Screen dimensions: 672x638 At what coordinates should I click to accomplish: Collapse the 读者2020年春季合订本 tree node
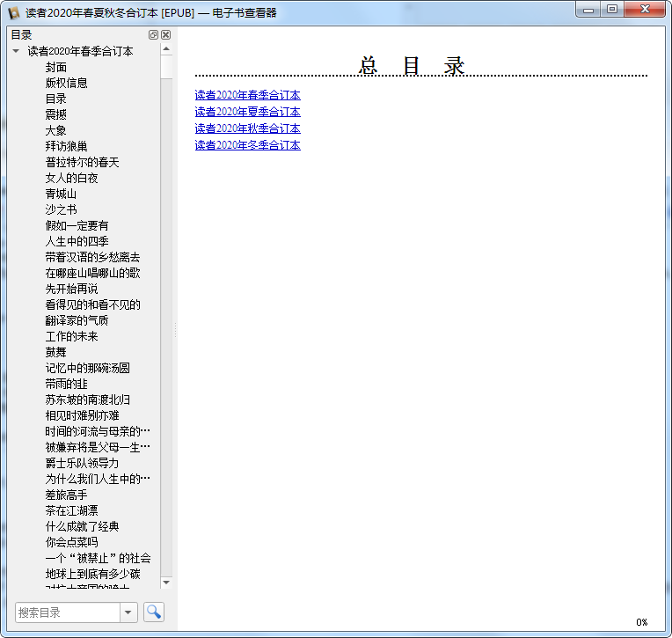point(16,51)
